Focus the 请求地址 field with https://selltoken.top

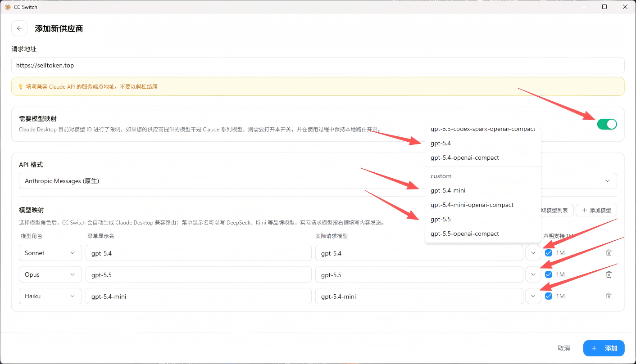(x=318, y=65)
